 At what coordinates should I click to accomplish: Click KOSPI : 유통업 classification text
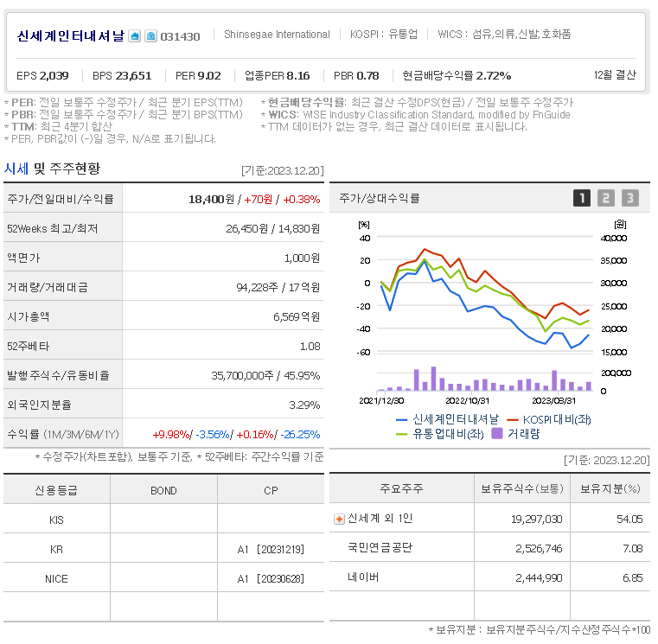click(x=384, y=35)
